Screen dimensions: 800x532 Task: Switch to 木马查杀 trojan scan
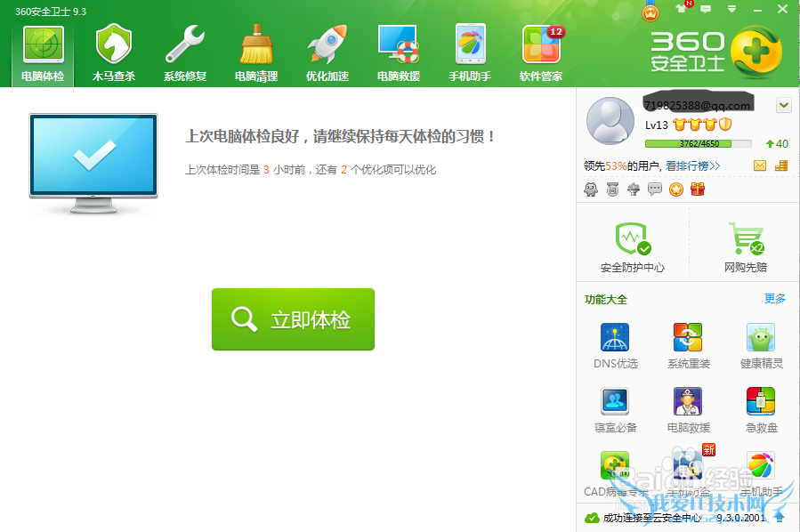114,53
